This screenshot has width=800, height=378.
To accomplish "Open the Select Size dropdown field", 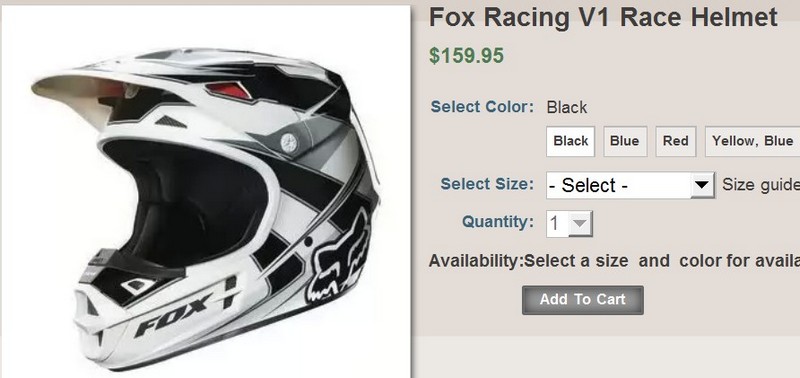I will point(630,185).
